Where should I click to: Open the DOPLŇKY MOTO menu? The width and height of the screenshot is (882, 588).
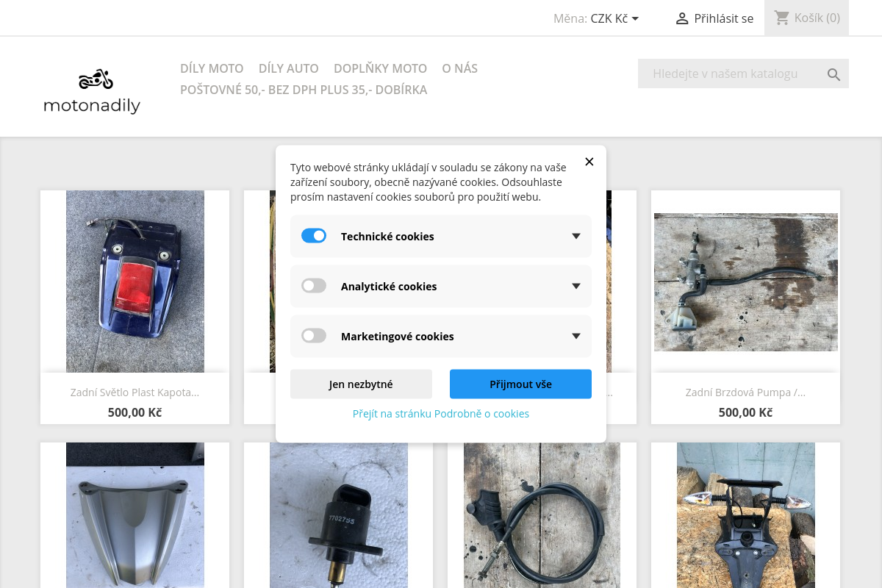(380, 68)
